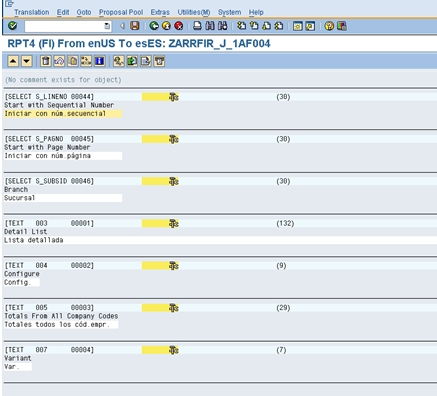Click source text 'Start with Page Number'
Screen dimensions: 437x396
pos(47,147)
